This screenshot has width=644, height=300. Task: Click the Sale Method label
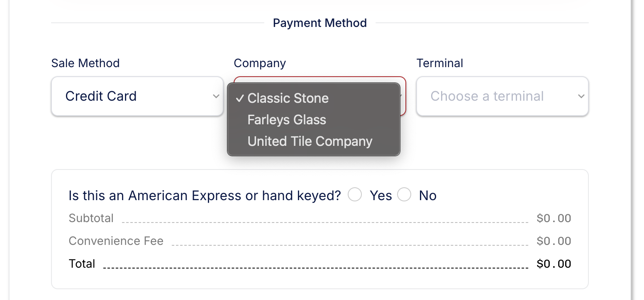pyautogui.click(x=85, y=63)
